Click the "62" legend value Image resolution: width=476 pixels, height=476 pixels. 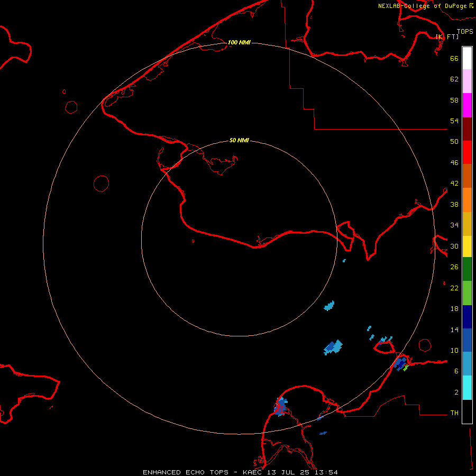pos(454,79)
